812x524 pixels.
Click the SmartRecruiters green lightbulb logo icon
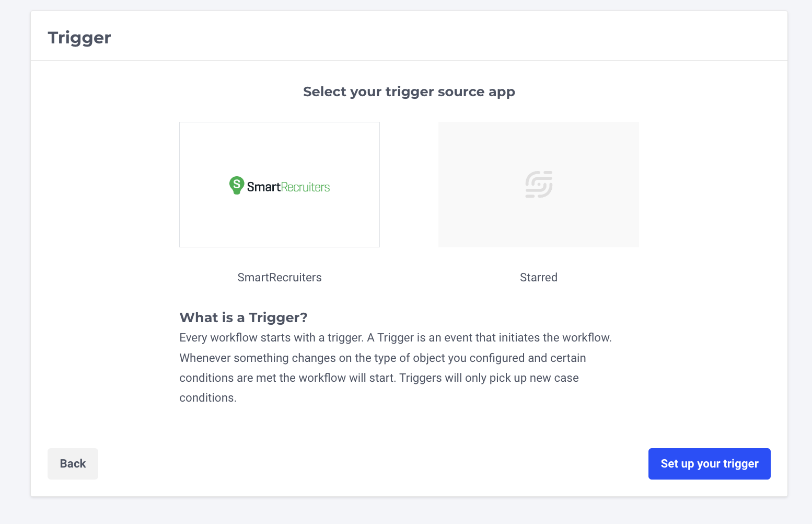tap(237, 185)
